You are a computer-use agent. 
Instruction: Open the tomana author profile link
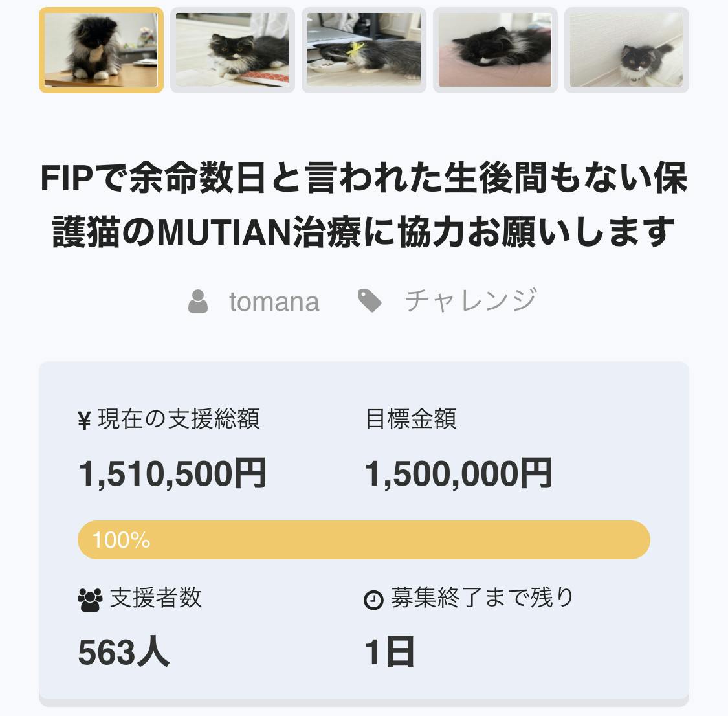[274, 302]
